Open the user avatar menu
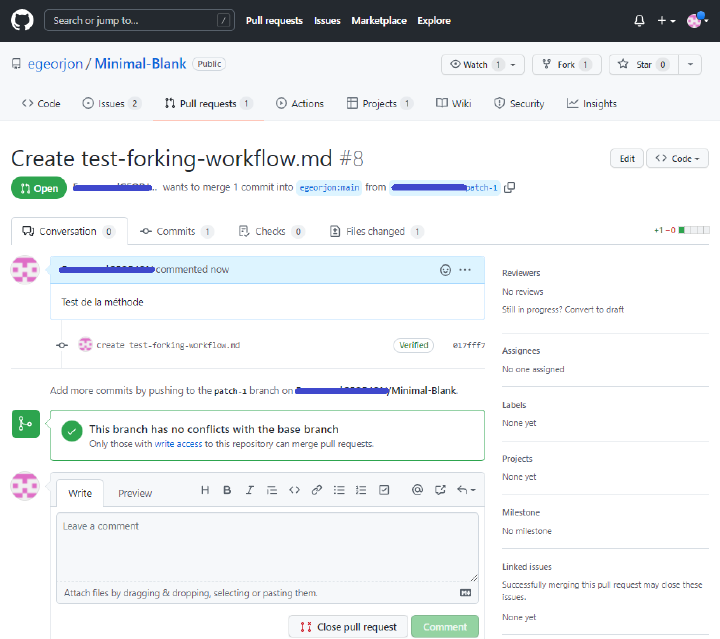The width and height of the screenshot is (720, 639). click(x=697, y=21)
